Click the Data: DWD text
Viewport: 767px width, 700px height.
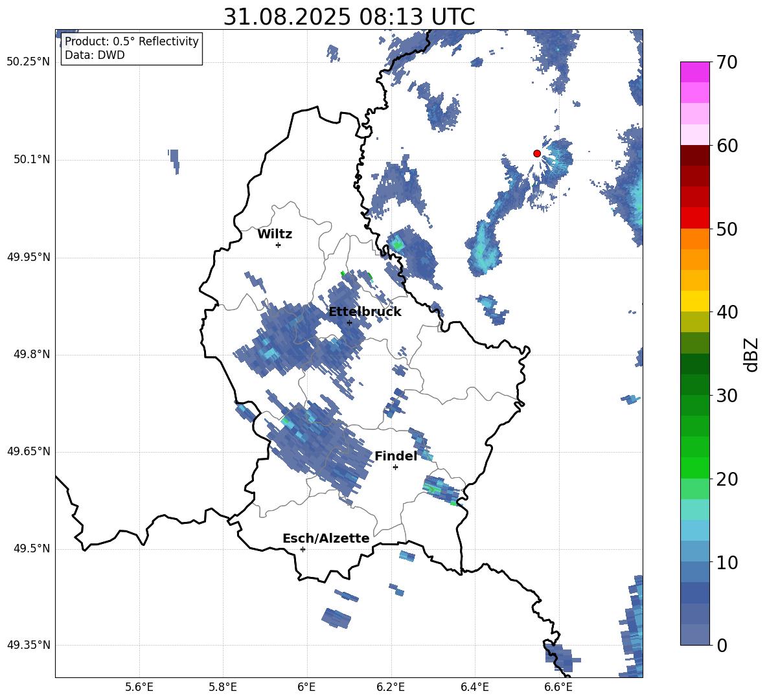pyautogui.click(x=95, y=55)
